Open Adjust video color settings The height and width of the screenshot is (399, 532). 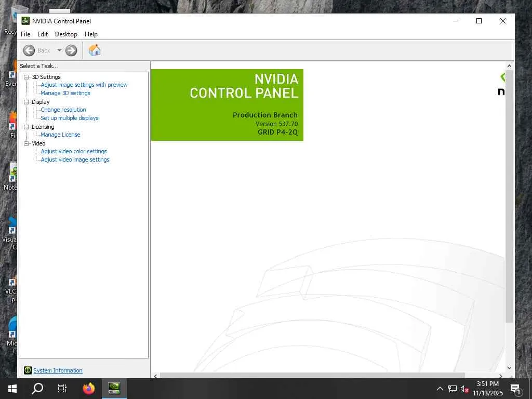(x=74, y=151)
